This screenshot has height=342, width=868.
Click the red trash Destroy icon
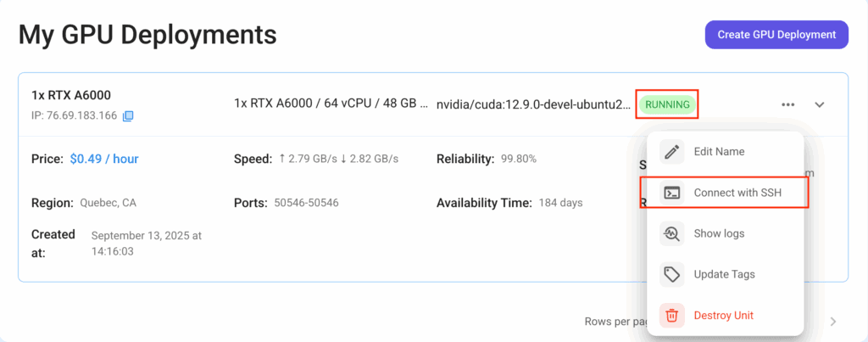coord(672,316)
